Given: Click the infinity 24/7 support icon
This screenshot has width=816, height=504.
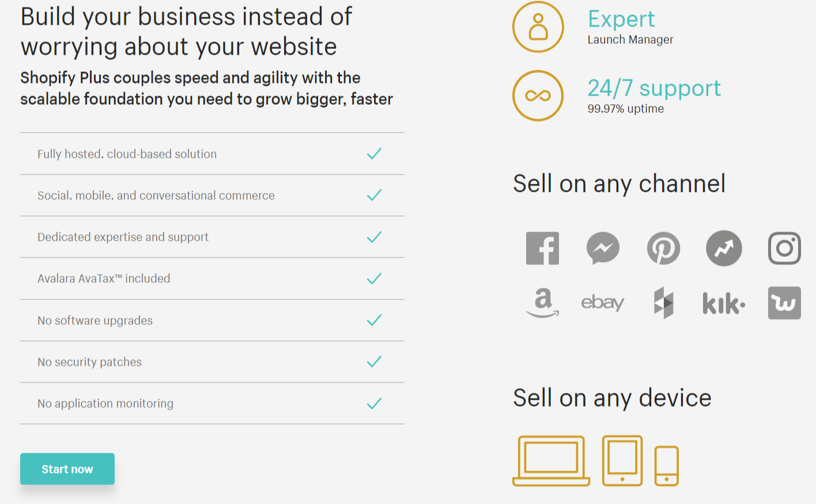Looking at the screenshot, I should (538, 96).
